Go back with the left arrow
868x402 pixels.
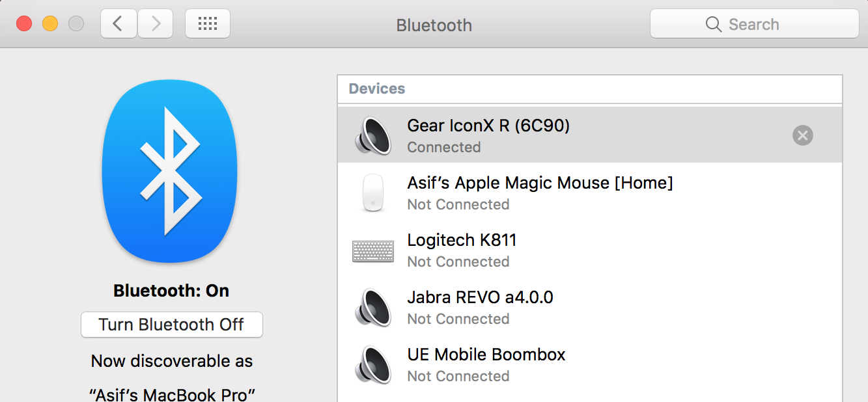point(119,24)
